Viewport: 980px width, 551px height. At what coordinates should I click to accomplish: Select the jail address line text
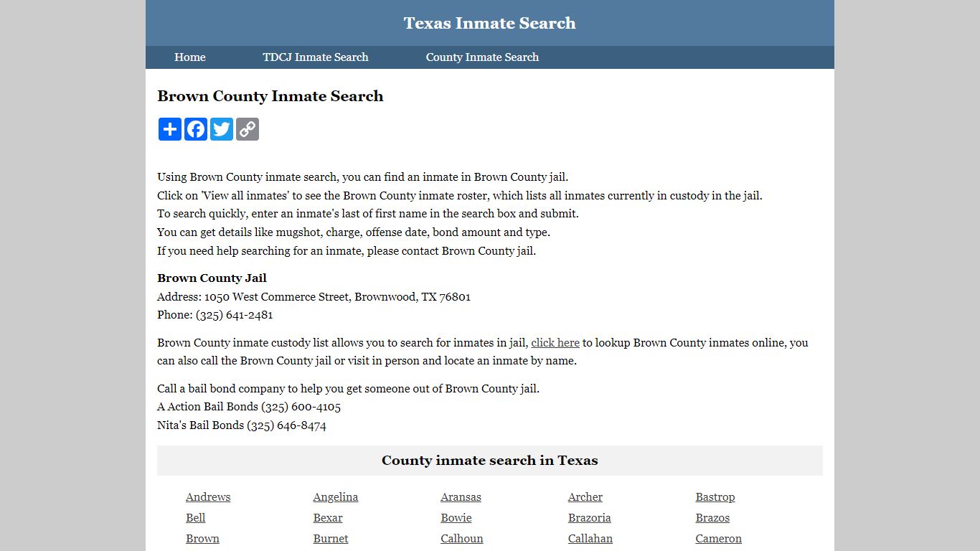click(x=314, y=297)
